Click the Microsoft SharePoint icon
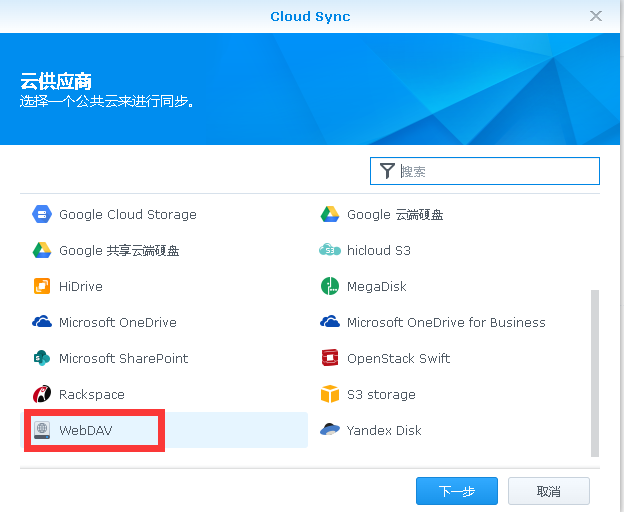Viewport: 624px width, 512px height. [42, 358]
